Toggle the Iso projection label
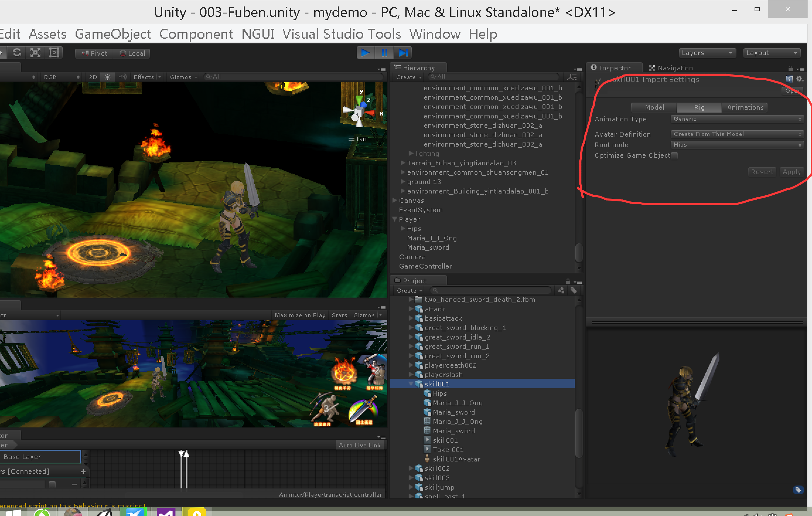The image size is (812, 516). point(357,139)
